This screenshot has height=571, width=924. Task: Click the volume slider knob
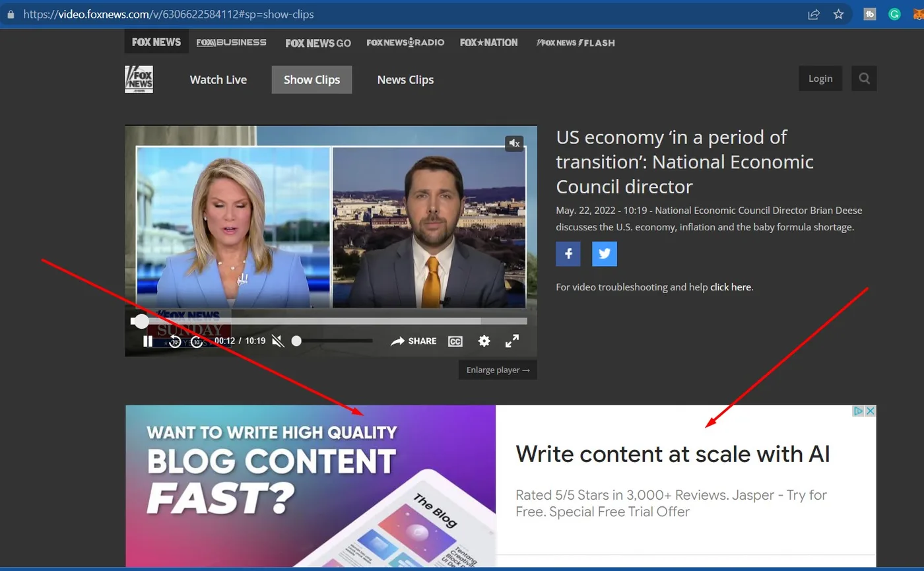pyautogui.click(x=296, y=341)
